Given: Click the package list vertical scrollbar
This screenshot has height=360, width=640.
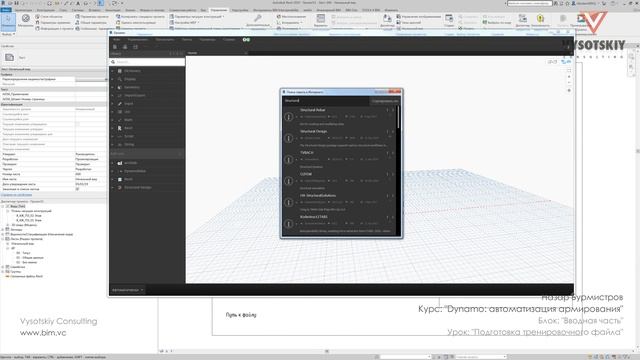Looking at the screenshot, I should (398, 117).
